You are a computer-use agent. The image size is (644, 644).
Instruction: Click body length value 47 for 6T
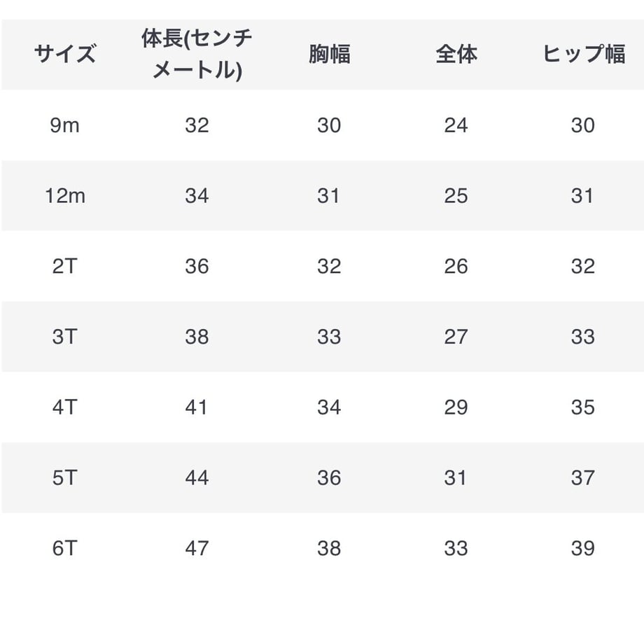197,549
